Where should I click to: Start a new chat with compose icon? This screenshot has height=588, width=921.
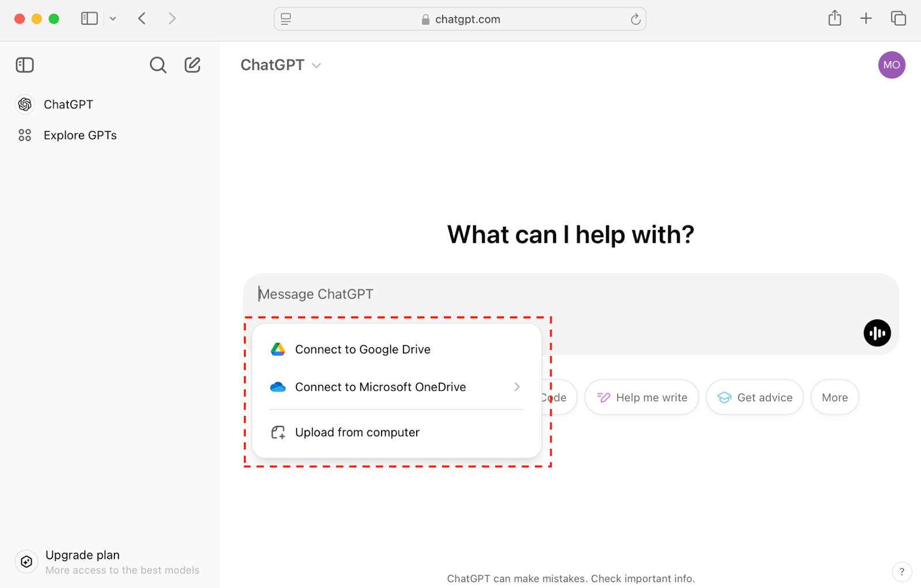[x=192, y=65]
